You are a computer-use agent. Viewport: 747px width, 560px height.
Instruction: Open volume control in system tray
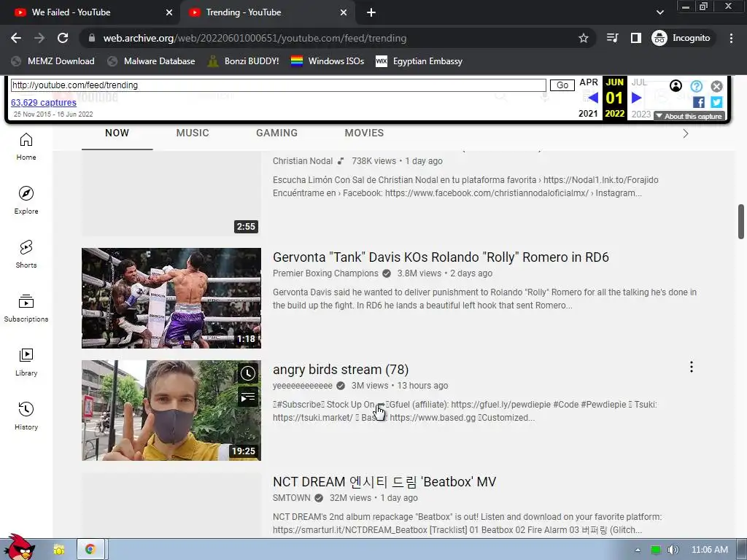tap(673, 550)
